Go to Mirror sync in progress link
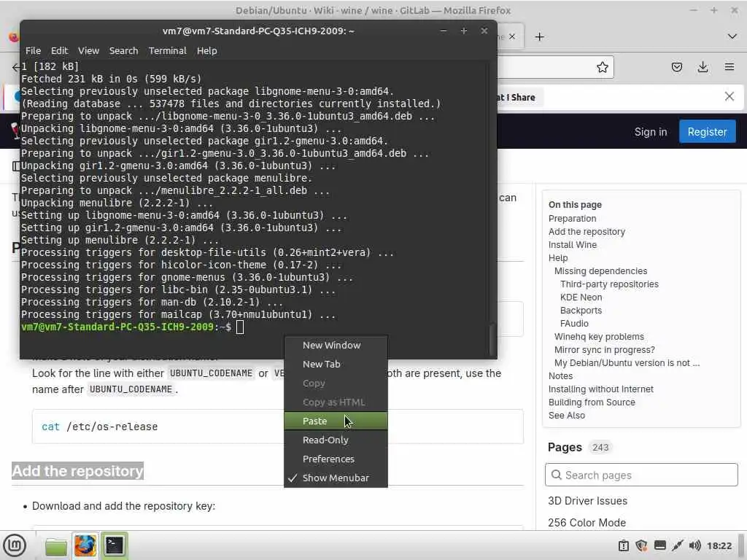 (x=604, y=349)
